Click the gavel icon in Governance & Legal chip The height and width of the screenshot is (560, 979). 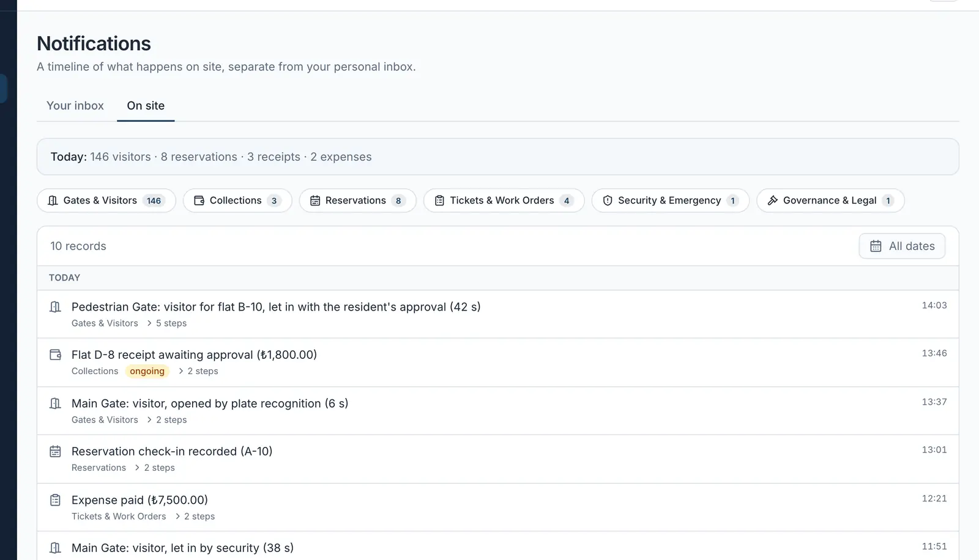point(773,201)
